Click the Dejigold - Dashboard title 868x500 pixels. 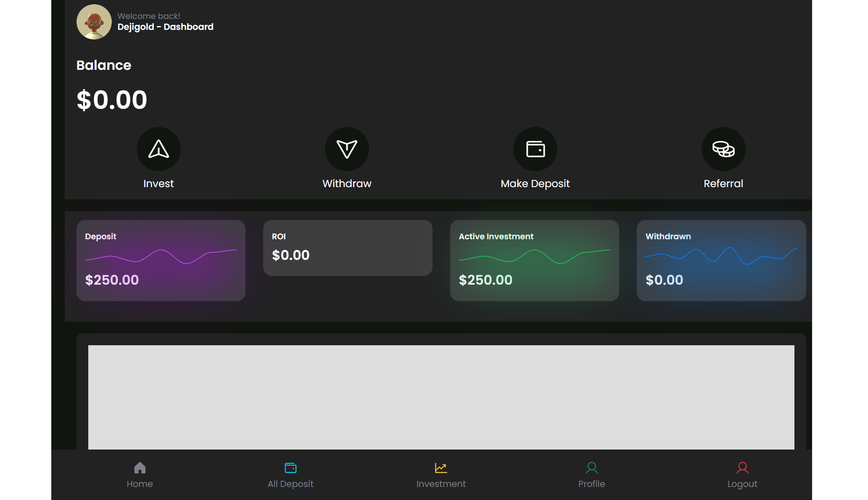165,27
